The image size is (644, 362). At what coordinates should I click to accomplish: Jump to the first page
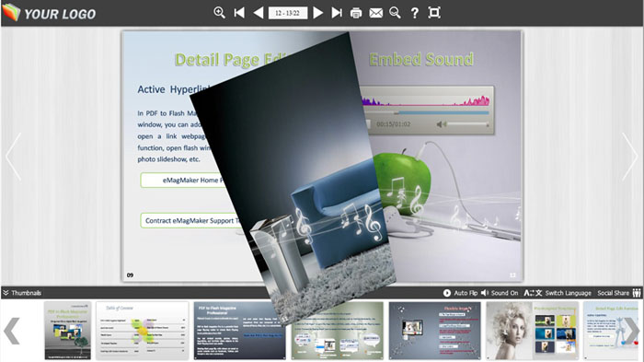pos(239,13)
